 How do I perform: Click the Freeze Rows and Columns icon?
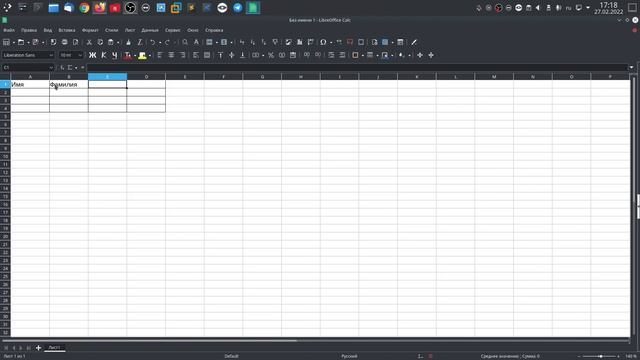coord(385,42)
